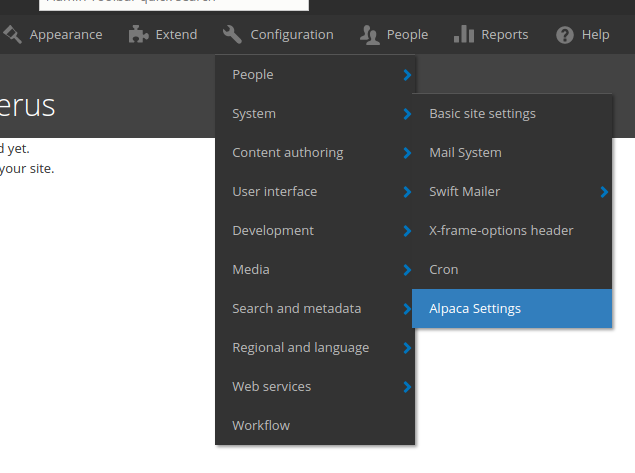This screenshot has width=635, height=473.
Task: Click the Help question mark icon
Action: click(565, 35)
